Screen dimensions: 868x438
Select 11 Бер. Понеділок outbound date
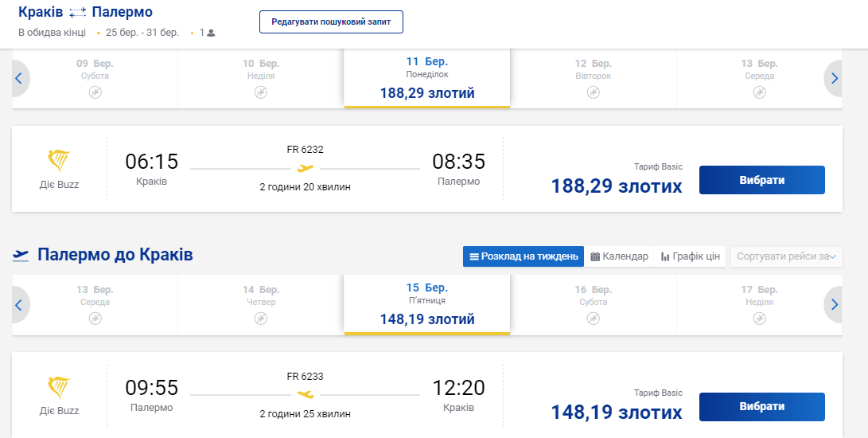(x=427, y=78)
